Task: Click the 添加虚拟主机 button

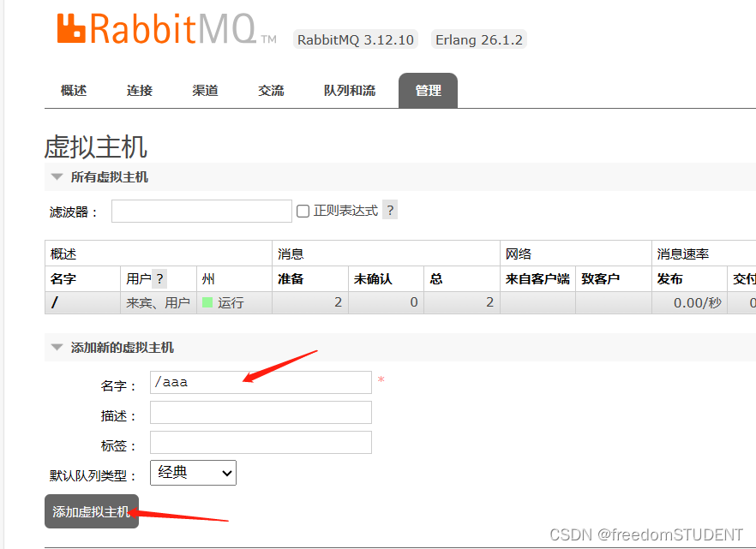Action: [91, 511]
